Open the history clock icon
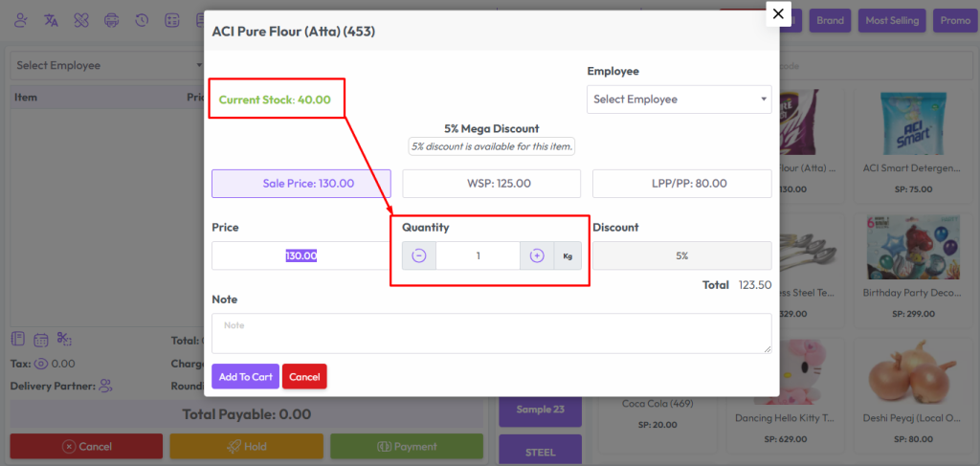Screen dimensions: 980x466 click(x=142, y=21)
